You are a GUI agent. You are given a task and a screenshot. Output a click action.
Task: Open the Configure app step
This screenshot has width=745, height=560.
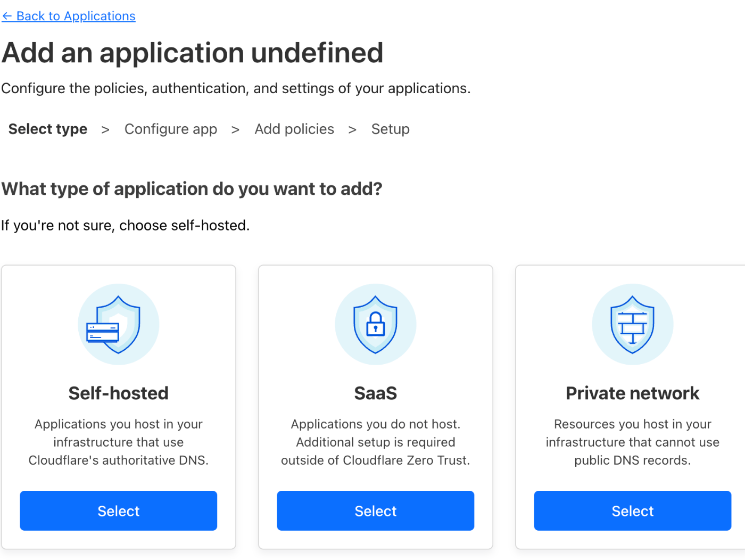[x=171, y=129]
